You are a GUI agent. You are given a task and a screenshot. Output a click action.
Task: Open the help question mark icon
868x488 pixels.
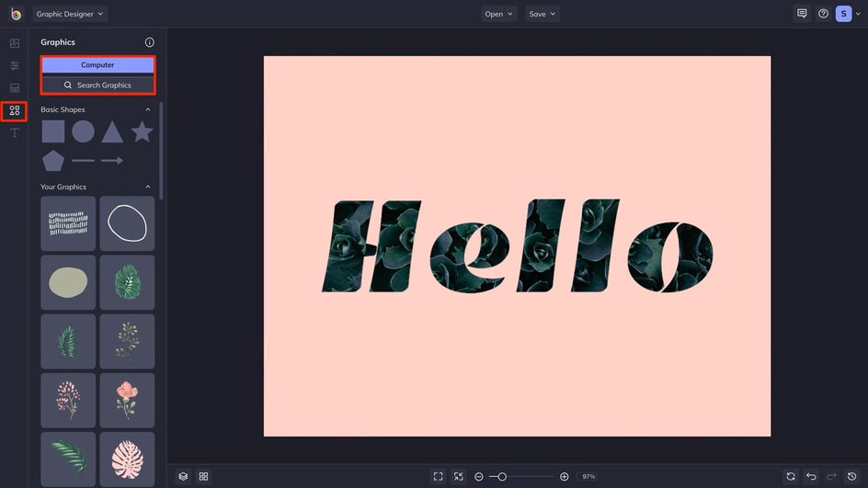[x=823, y=14]
